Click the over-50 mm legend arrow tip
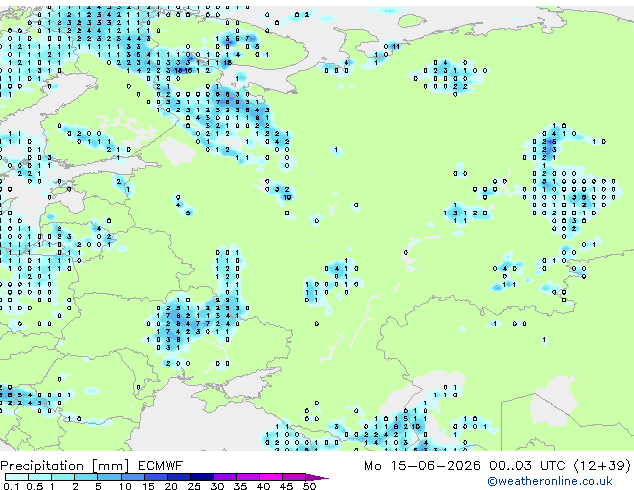Image resolution: width=634 pixels, height=490 pixels. [317, 478]
